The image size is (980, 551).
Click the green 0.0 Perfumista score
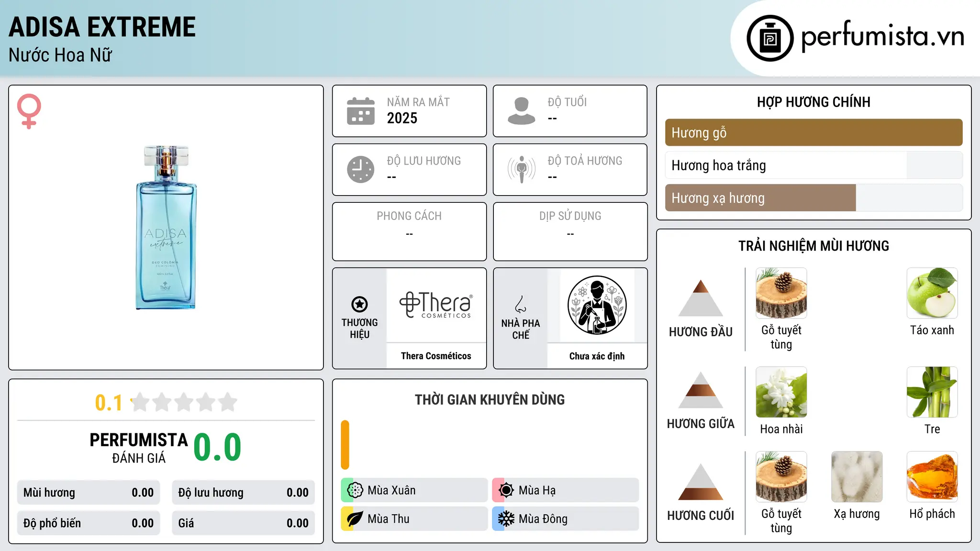pos(217,447)
